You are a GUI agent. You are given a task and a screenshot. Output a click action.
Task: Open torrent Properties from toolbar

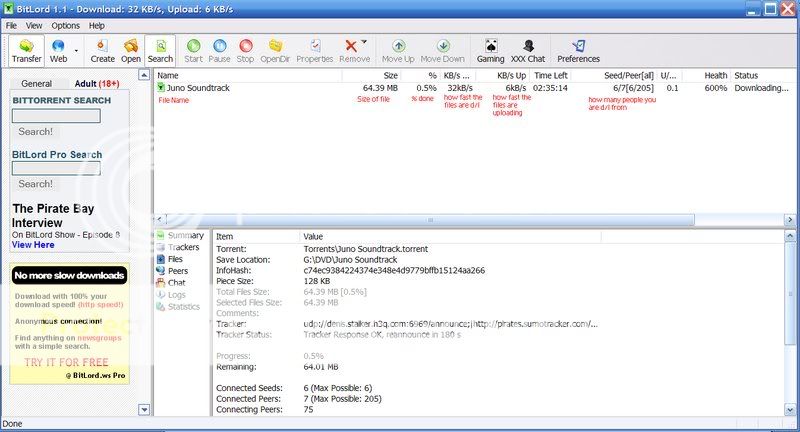tap(315, 51)
